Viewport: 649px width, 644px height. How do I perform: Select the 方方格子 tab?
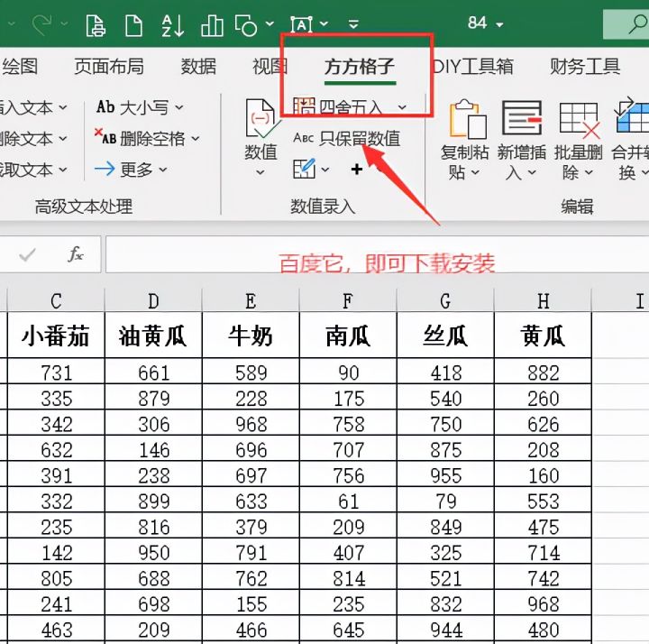(x=360, y=66)
